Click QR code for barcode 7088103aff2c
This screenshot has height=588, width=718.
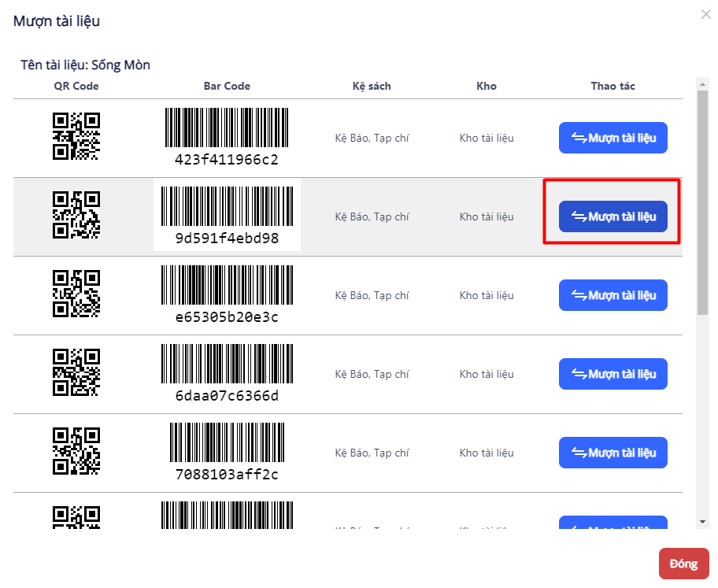(x=76, y=452)
